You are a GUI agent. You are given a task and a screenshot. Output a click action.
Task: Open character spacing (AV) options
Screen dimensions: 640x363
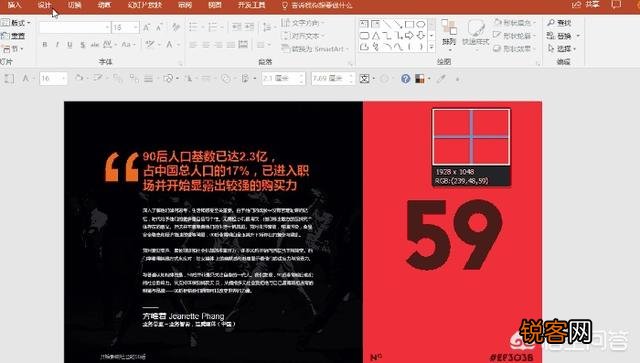point(109,45)
